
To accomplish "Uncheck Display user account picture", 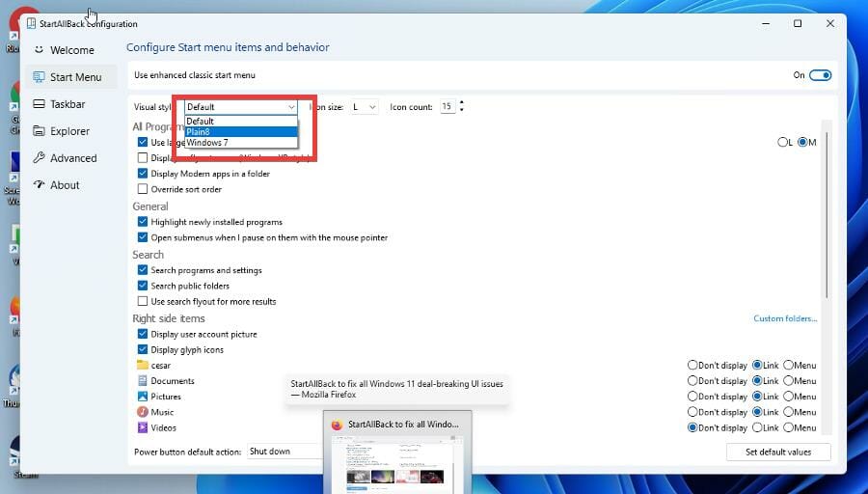I will click(143, 334).
